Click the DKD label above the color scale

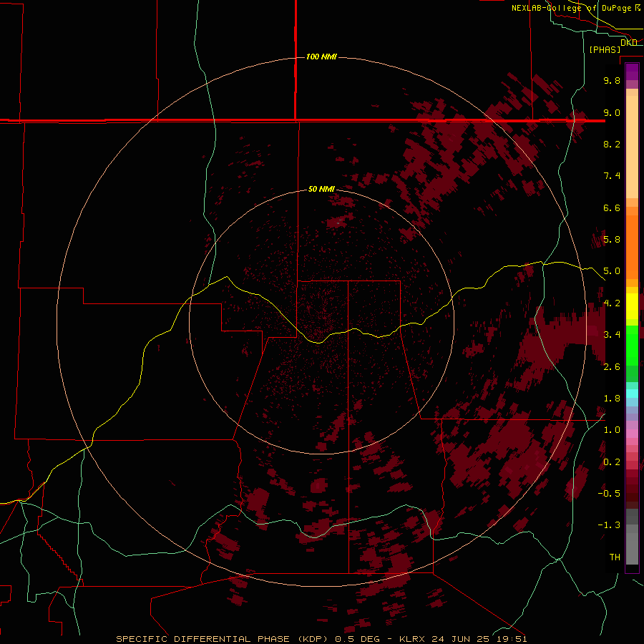click(x=629, y=42)
